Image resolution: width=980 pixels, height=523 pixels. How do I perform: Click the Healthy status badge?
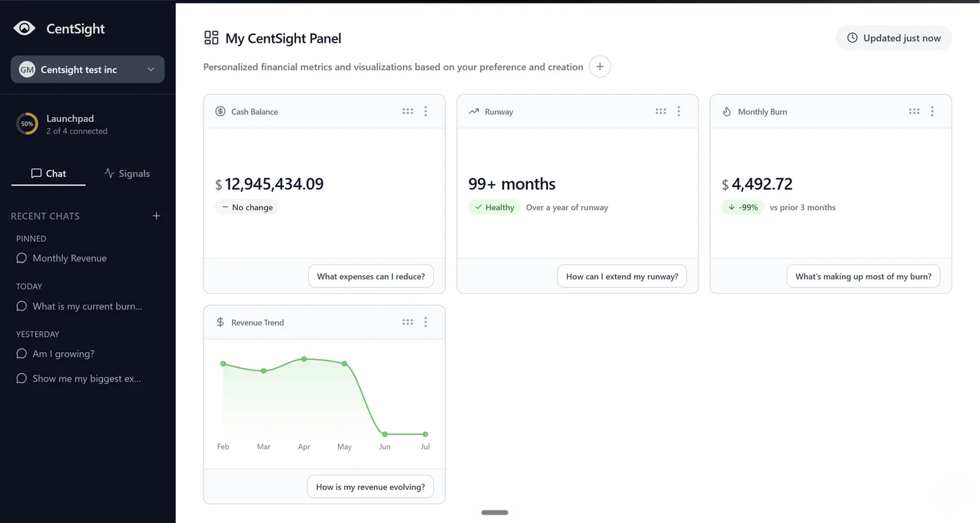(x=494, y=207)
